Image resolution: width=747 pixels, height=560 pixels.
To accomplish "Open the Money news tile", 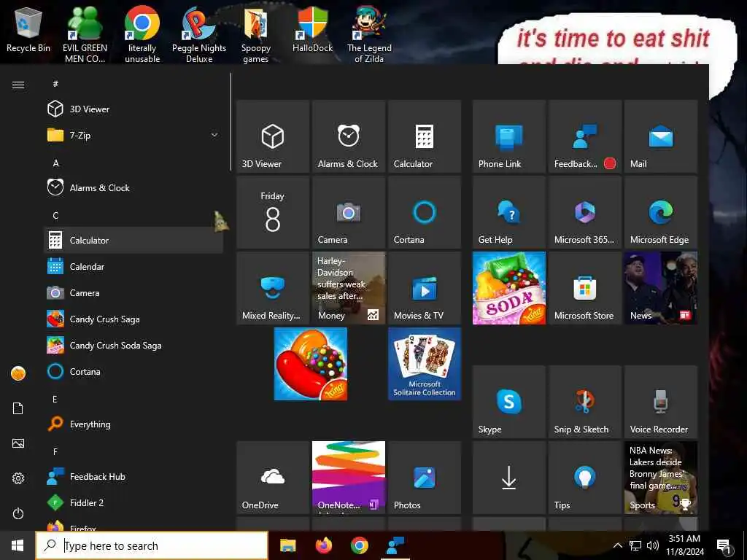I will pyautogui.click(x=348, y=287).
